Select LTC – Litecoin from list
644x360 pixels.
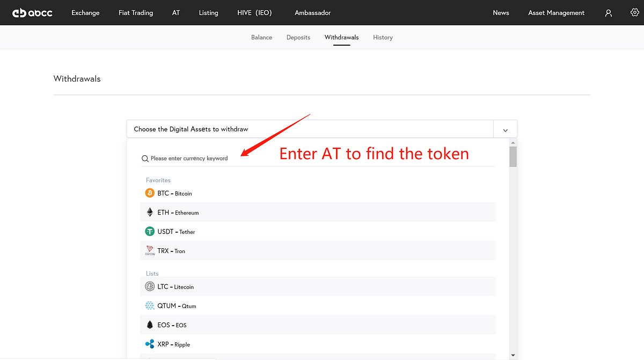[x=318, y=287]
